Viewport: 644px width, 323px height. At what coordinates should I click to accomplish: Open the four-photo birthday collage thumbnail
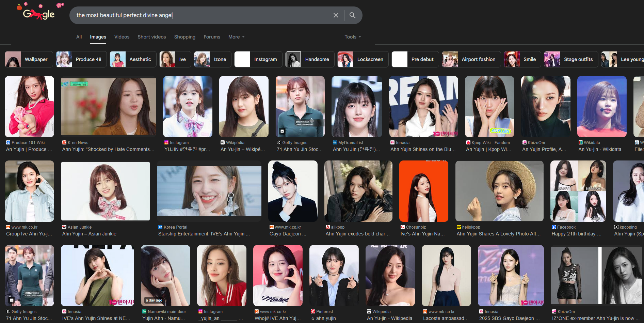point(578,191)
